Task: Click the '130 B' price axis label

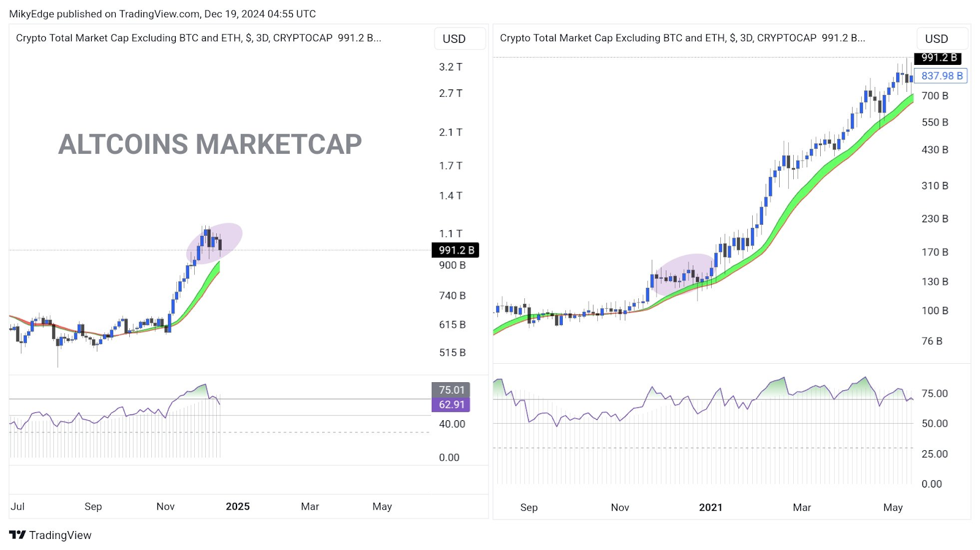Action: click(x=935, y=282)
